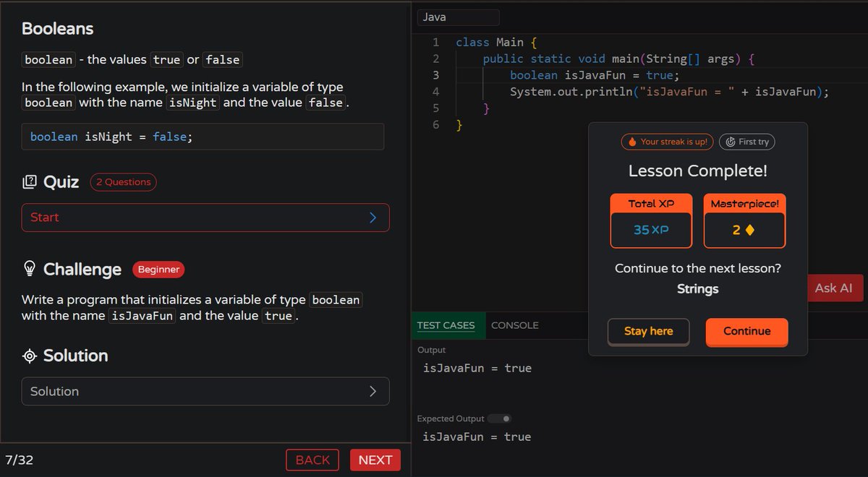The height and width of the screenshot is (477, 868).
Task: Click Expected Output result isJavaFun = true
Action: pyautogui.click(x=477, y=437)
